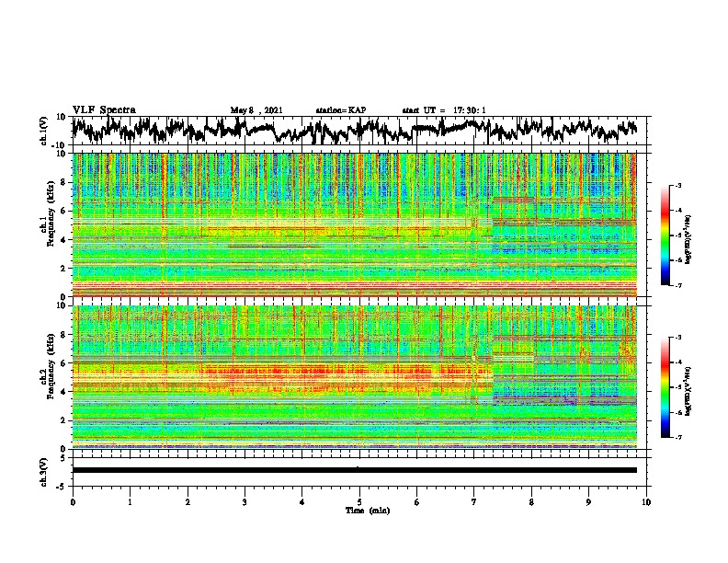728x563 pixels.
Task: Click the time axis tick label "9"
Action: pyautogui.click(x=588, y=502)
